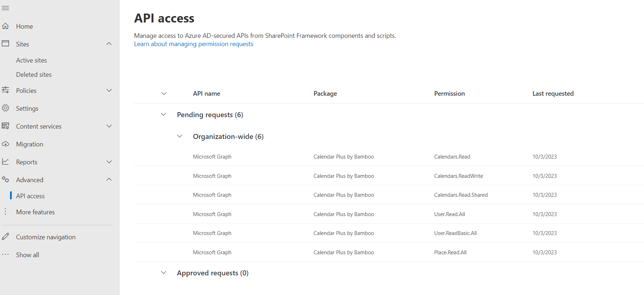Click the Approved requests (0) heading
The height and width of the screenshot is (295, 644).
click(x=213, y=273)
